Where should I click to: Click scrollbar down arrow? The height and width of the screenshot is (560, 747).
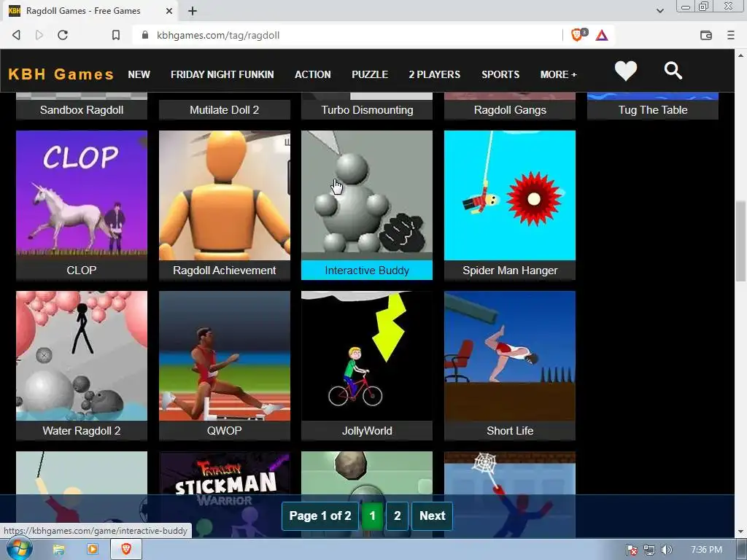[x=740, y=532]
